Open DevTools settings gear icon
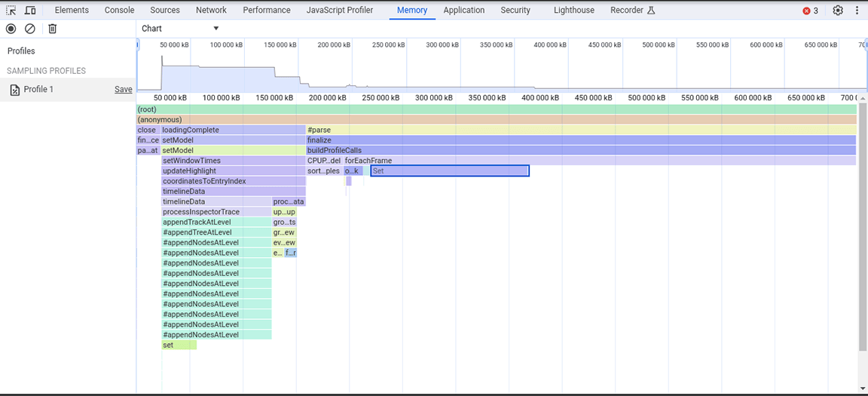Screen dimensions: 868x396 [x=838, y=11]
